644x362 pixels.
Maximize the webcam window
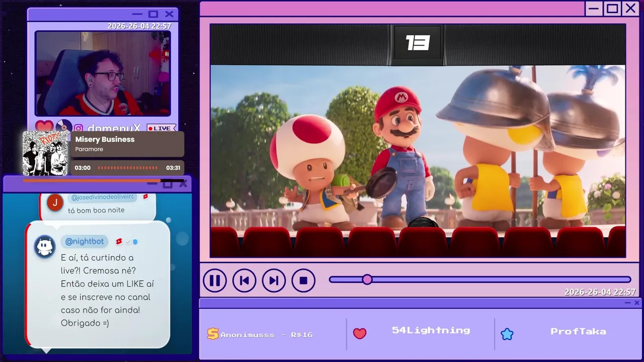pyautogui.click(x=153, y=14)
